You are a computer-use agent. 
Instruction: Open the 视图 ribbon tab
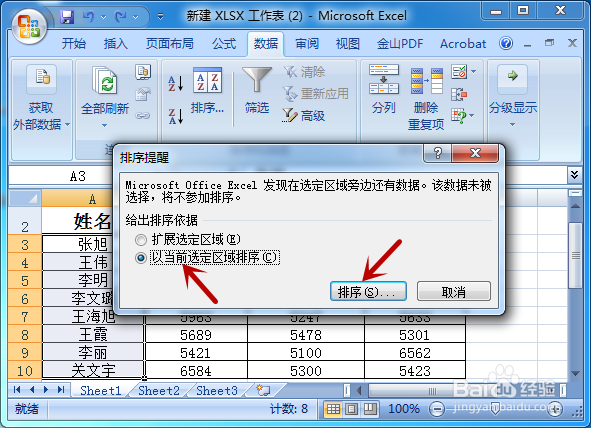(348, 44)
